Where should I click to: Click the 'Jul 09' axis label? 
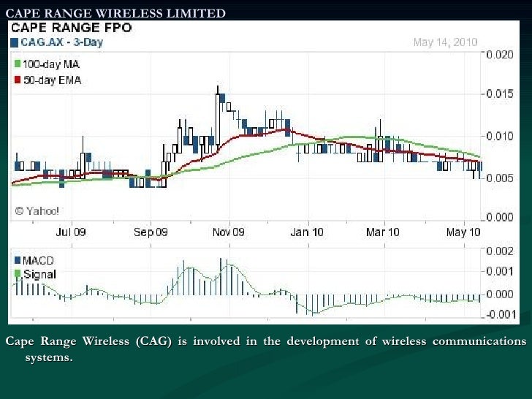[71, 232]
